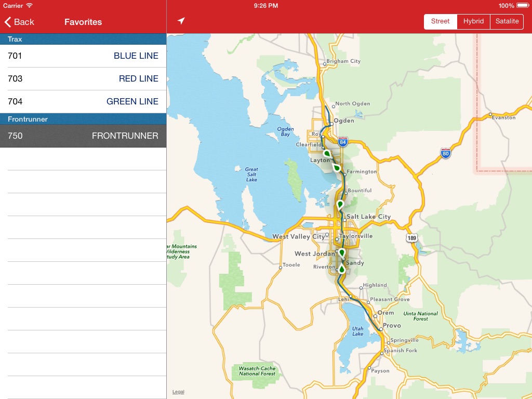Screen dimensions: 532x399
Task: Click the Interstate 80 highway shield
Action: click(x=445, y=153)
